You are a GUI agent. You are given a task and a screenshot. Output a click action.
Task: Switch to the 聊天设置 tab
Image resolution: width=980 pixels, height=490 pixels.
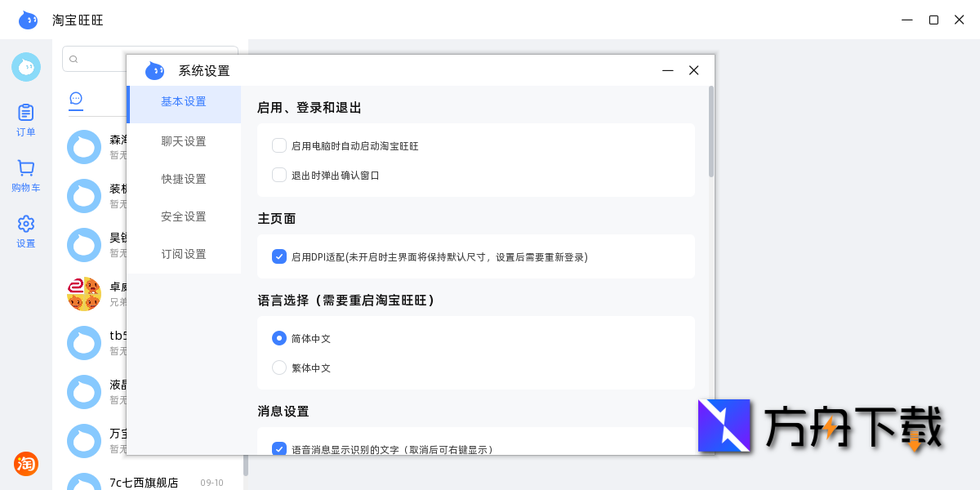click(x=183, y=140)
